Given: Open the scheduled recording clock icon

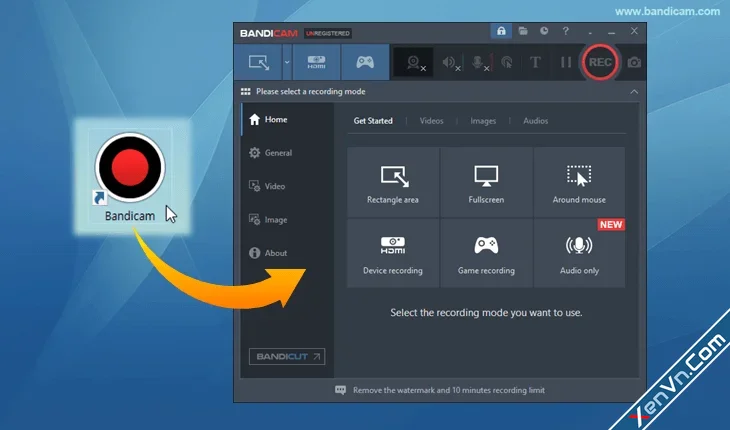Looking at the screenshot, I should click(544, 31).
